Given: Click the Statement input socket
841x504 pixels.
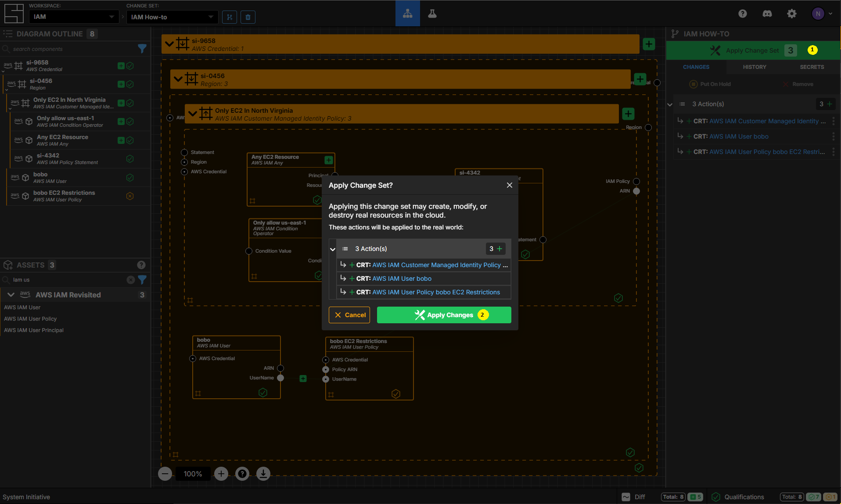Looking at the screenshot, I should pyautogui.click(x=184, y=152).
